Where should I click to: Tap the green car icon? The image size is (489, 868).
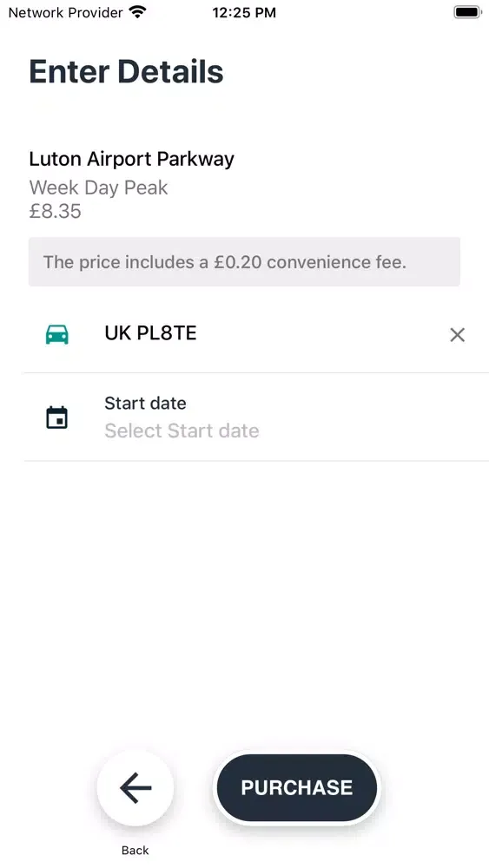pyautogui.click(x=57, y=334)
